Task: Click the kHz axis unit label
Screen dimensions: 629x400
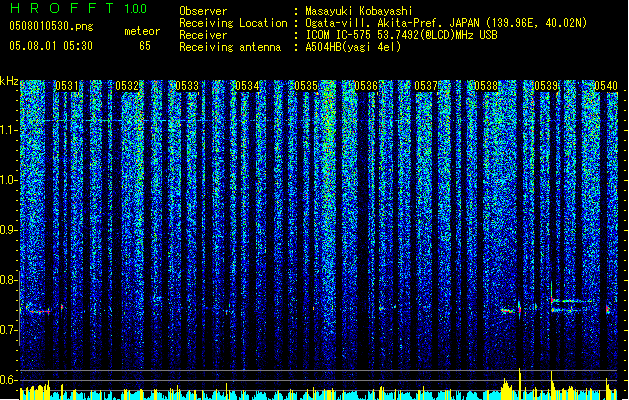Action: point(9,81)
